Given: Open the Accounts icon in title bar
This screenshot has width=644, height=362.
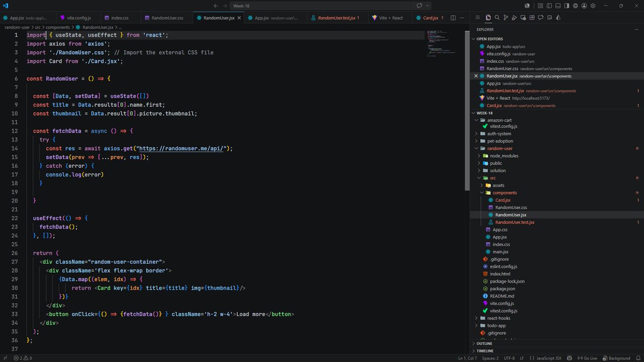Looking at the screenshot, I should [x=584, y=5].
